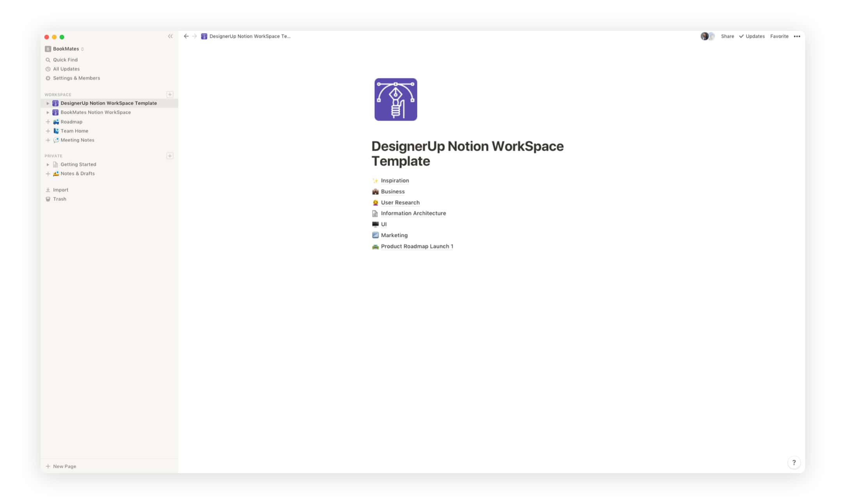Click the page title DesignerUp Notion WorkSpace Template
Screen dimensions: 846x504
tap(467, 153)
